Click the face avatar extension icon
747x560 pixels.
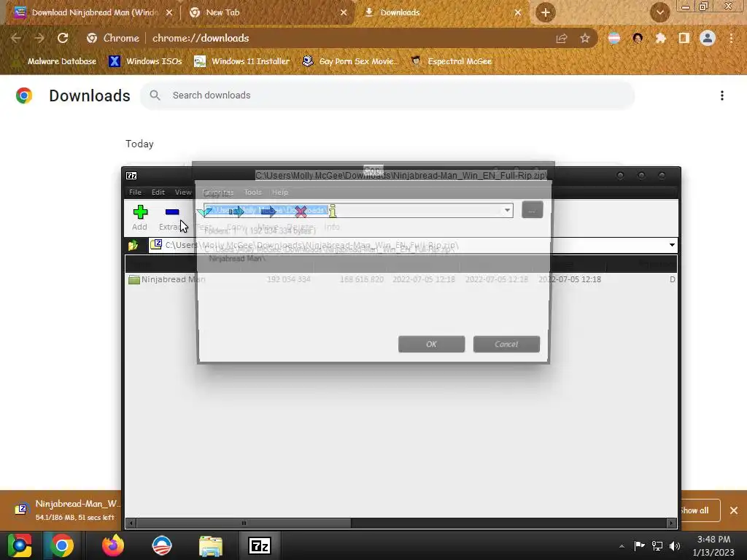click(638, 38)
